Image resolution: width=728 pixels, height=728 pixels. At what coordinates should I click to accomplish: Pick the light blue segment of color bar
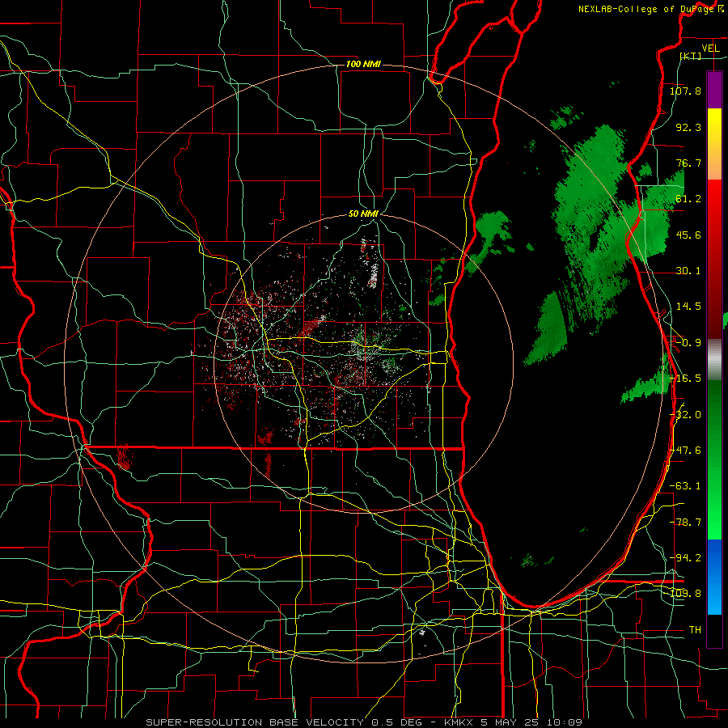(714, 597)
